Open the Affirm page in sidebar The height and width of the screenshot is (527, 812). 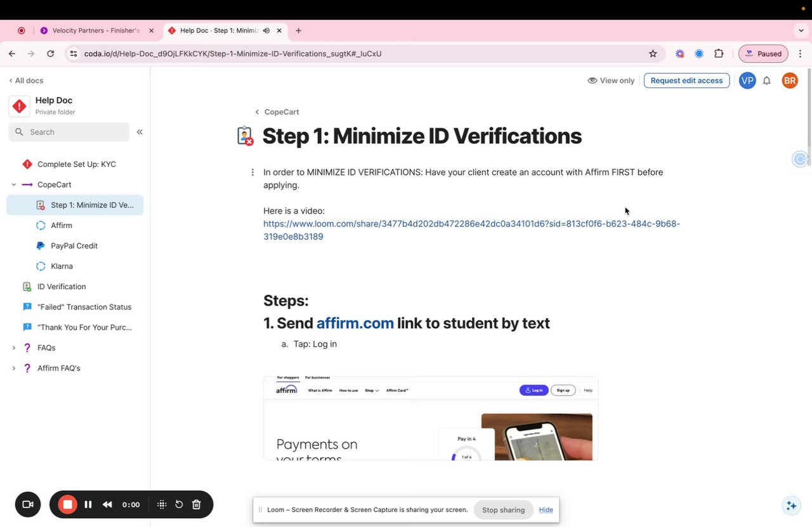[x=62, y=225]
